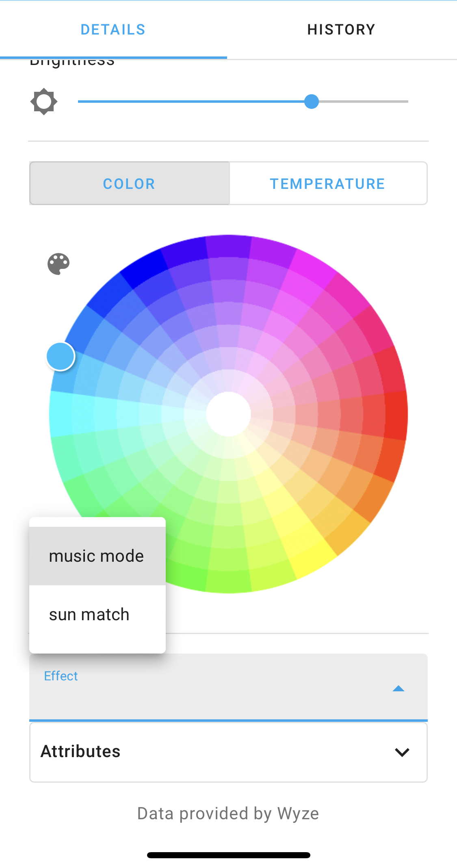Select the Color mode button

click(x=129, y=184)
